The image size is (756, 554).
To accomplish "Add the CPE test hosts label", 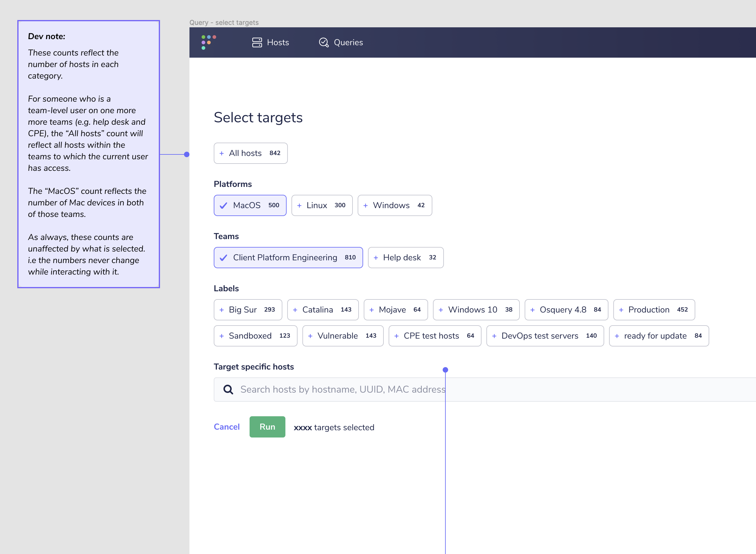I will [x=434, y=336].
